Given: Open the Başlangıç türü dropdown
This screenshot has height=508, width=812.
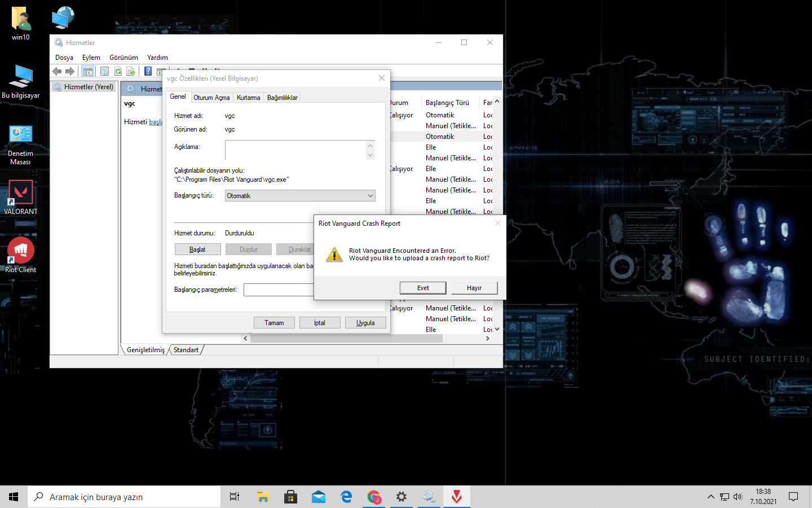Looking at the screenshot, I should tap(300, 196).
